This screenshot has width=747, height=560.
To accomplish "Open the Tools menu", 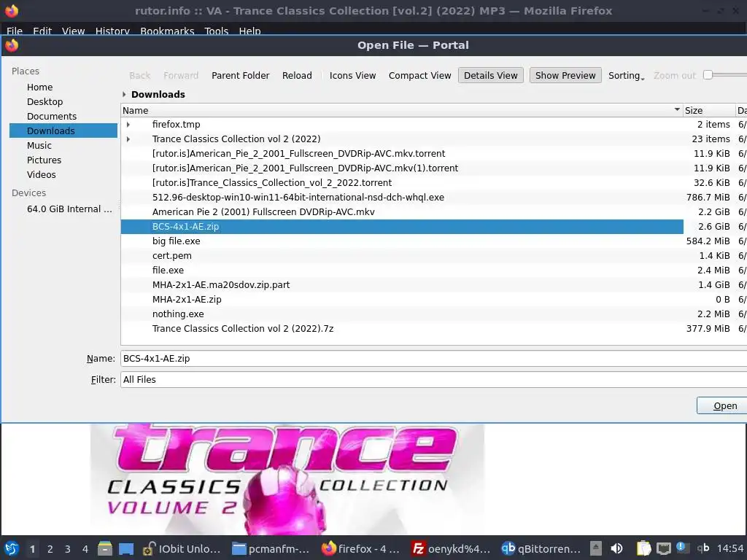I will pyautogui.click(x=216, y=31).
